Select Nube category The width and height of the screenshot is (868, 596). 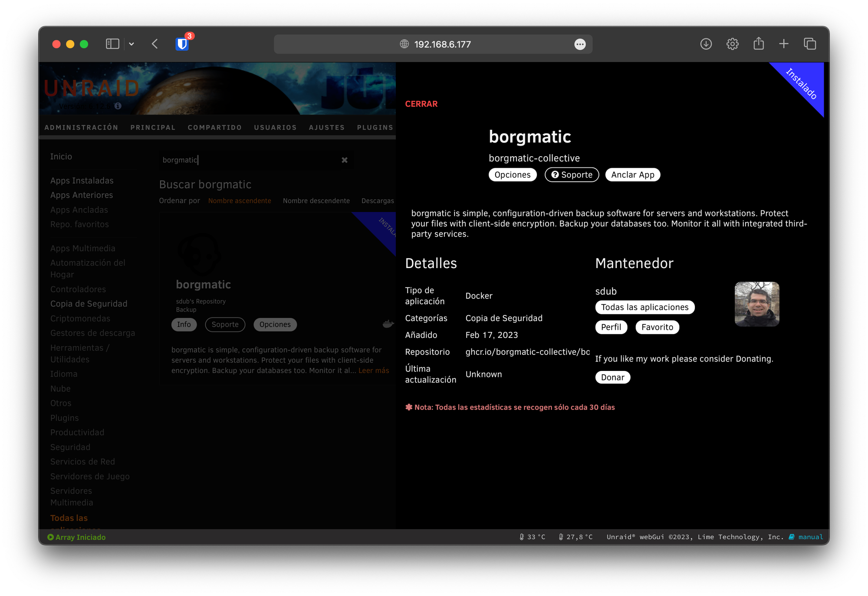[60, 389]
